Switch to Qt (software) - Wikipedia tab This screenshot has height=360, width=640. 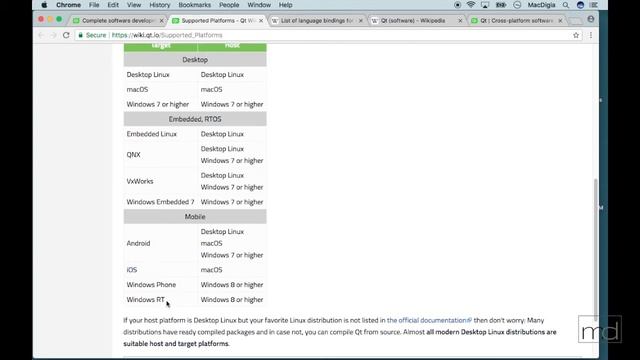tap(413, 20)
